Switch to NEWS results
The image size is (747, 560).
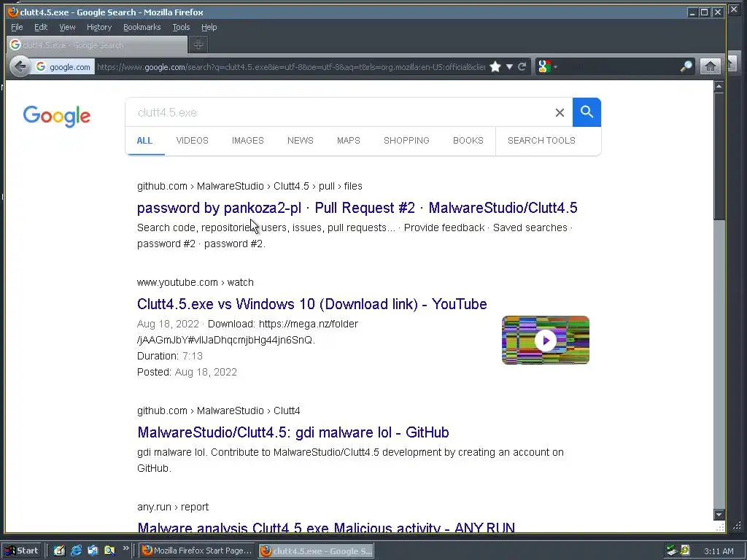pyautogui.click(x=300, y=141)
